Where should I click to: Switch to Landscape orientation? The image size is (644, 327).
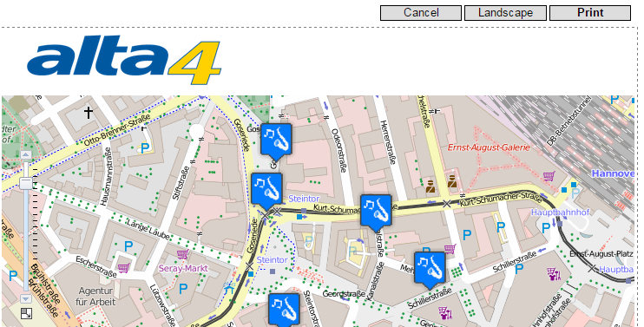[x=505, y=13]
